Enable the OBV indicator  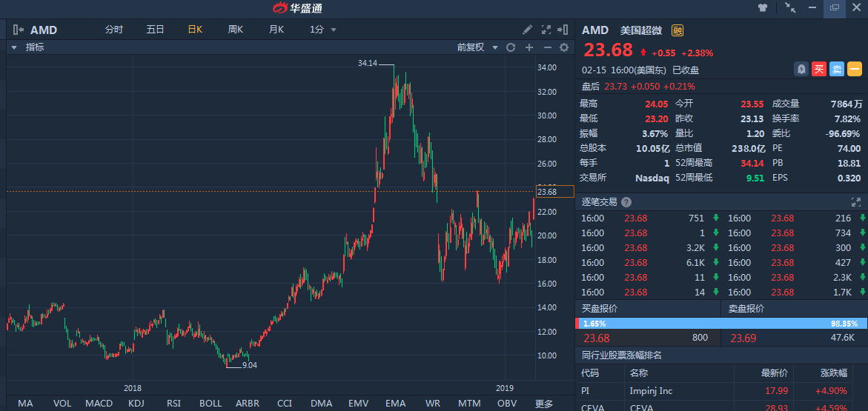(506, 404)
